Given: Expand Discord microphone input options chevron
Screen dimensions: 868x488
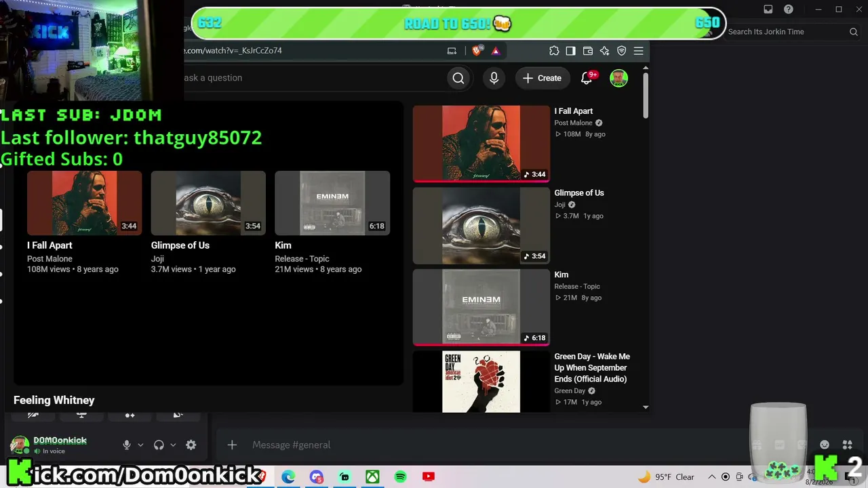Looking at the screenshot, I should [140, 445].
